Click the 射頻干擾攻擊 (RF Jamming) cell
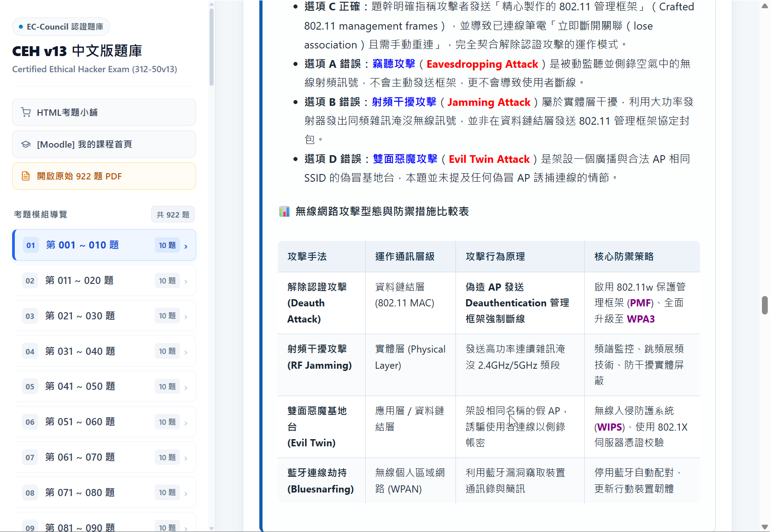Viewport: 770px width, 532px height. [x=322, y=365]
